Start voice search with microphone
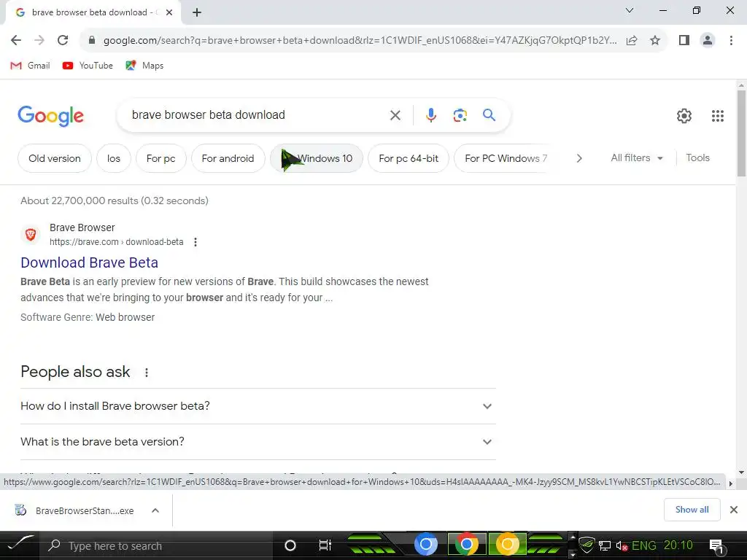This screenshot has width=747, height=560. click(x=430, y=115)
